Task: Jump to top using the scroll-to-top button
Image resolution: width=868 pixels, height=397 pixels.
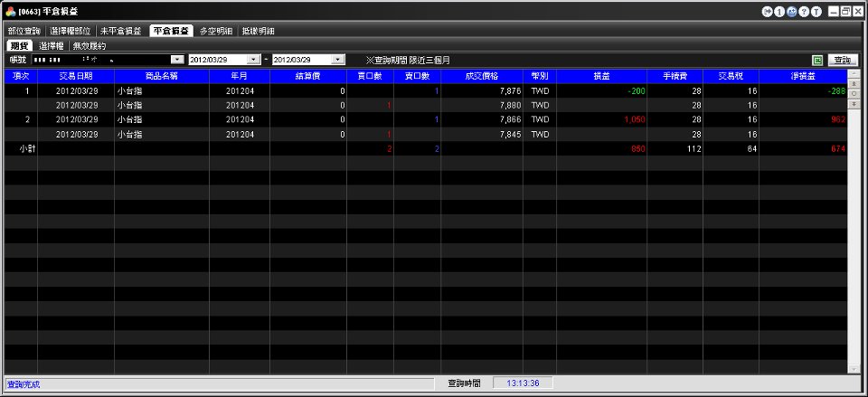Action: click(854, 83)
